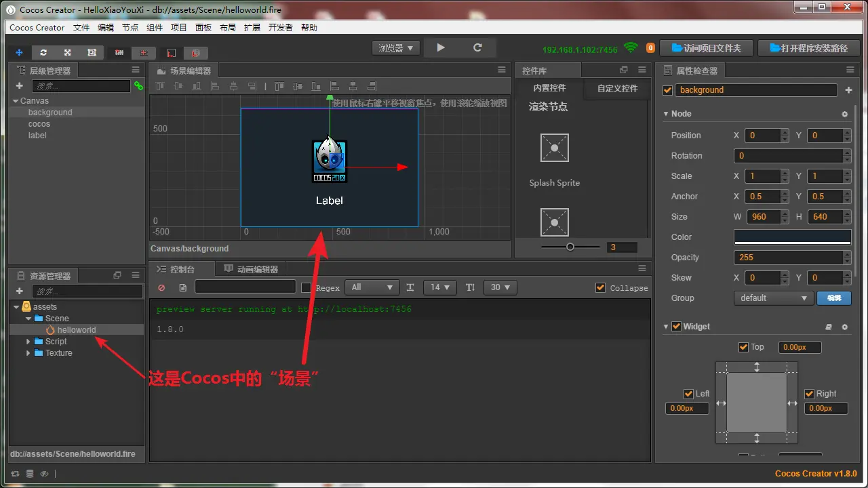
Task: Uncheck the Widget Right alignment
Action: click(809, 394)
